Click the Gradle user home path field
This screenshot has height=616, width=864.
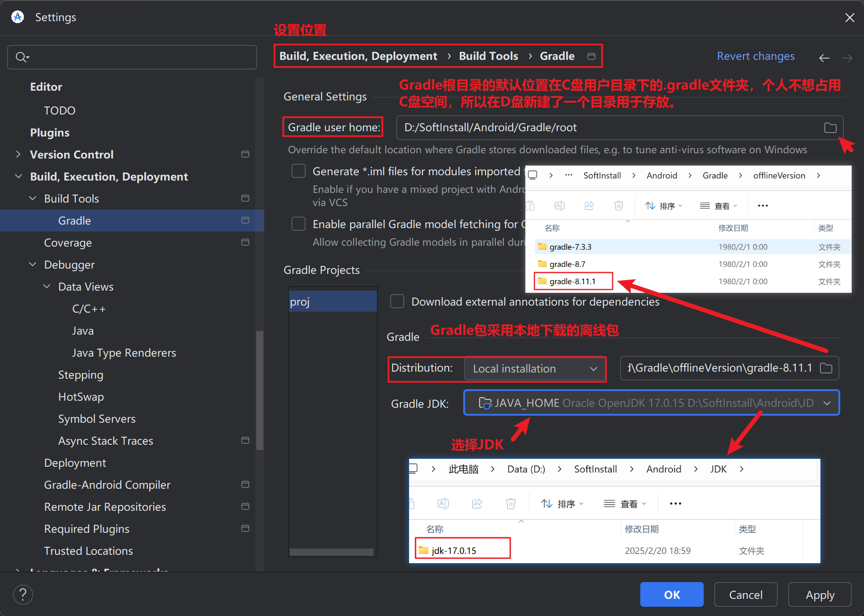(x=620, y=128)
